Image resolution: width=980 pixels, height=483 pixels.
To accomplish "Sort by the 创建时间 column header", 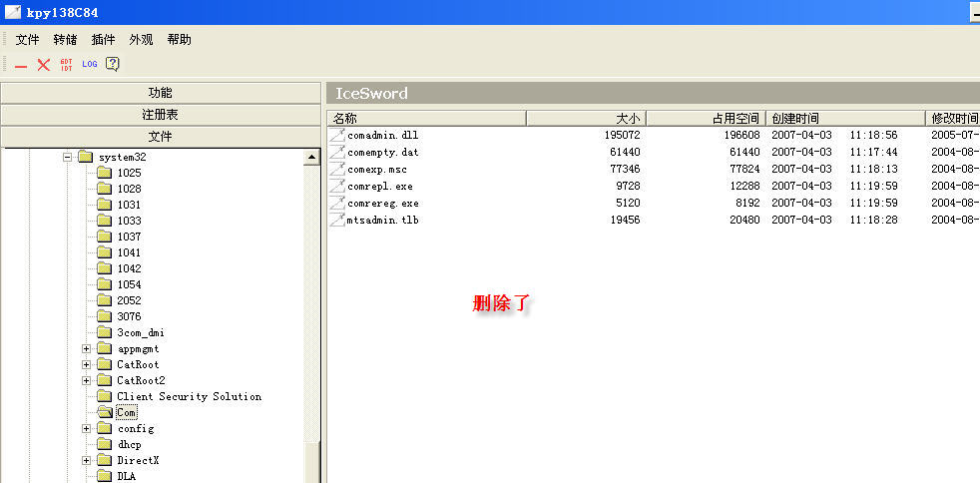I will [x=845, y=118].
